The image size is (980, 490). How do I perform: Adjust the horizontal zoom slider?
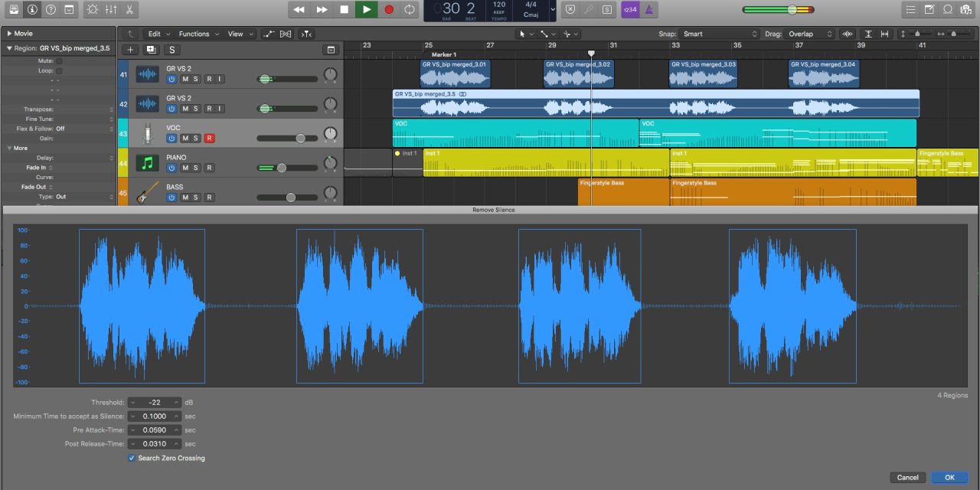pyautogui.click(x=952, y=34)
